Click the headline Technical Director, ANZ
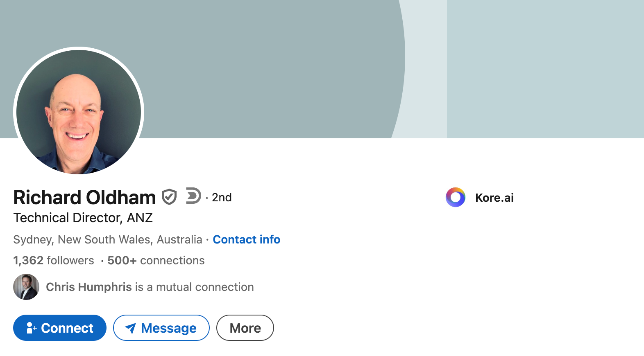 coord(83,218)
